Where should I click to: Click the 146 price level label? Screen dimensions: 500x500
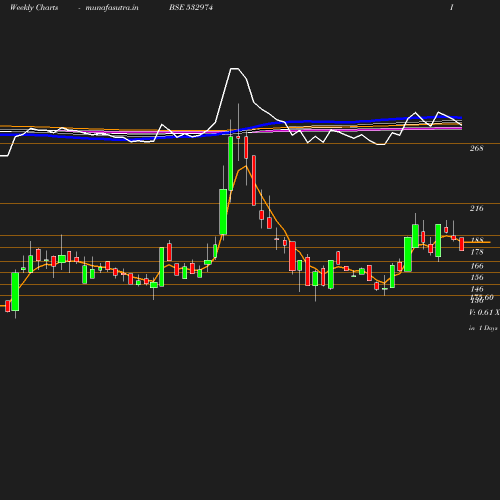477,289
